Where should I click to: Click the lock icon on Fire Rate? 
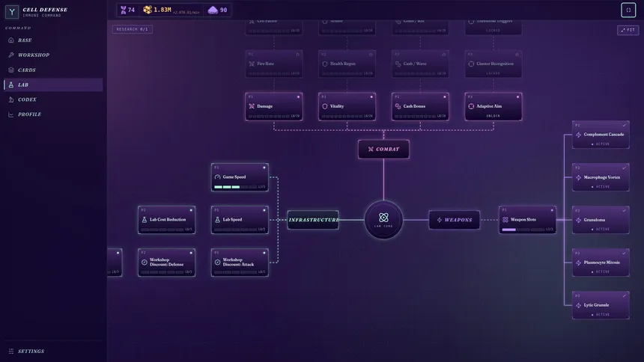pyautogui.click(x=298, y=54)
